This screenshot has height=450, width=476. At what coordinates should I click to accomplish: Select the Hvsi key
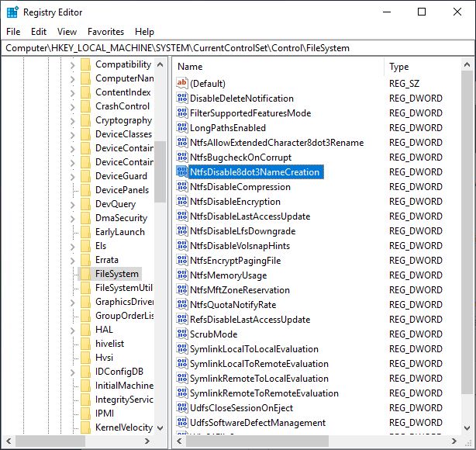(104, 358)
